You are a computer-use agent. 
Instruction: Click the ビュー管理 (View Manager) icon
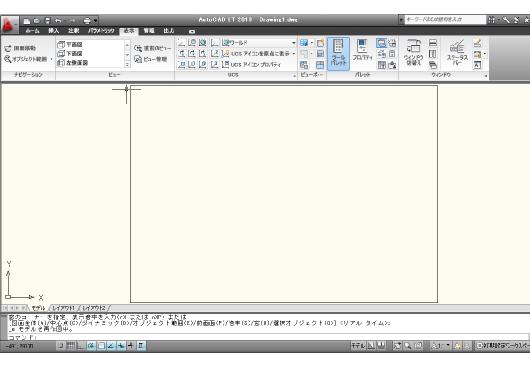150,59
